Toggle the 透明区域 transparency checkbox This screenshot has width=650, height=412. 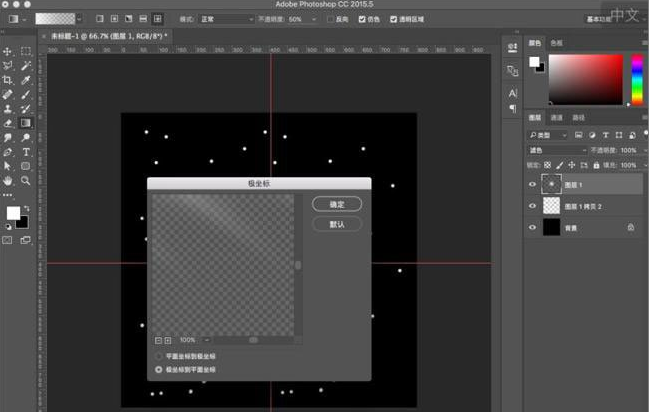point(393,19)
